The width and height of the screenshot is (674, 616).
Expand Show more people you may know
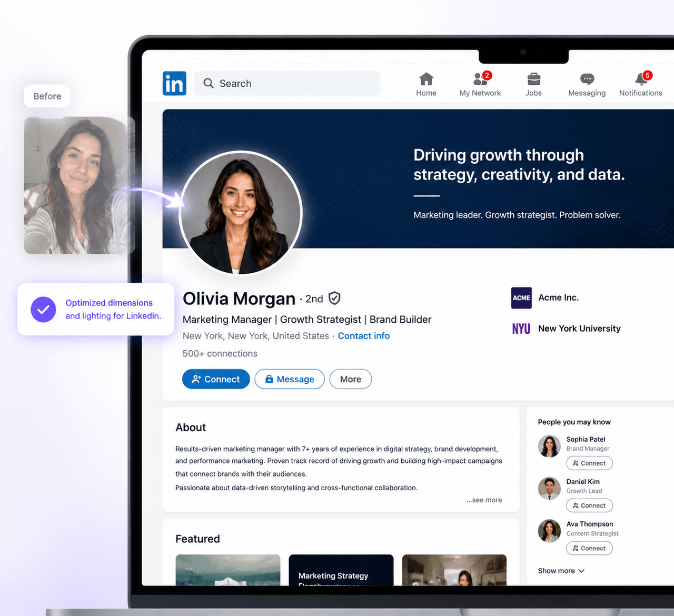pyautogui.click(x=561, y=571)
